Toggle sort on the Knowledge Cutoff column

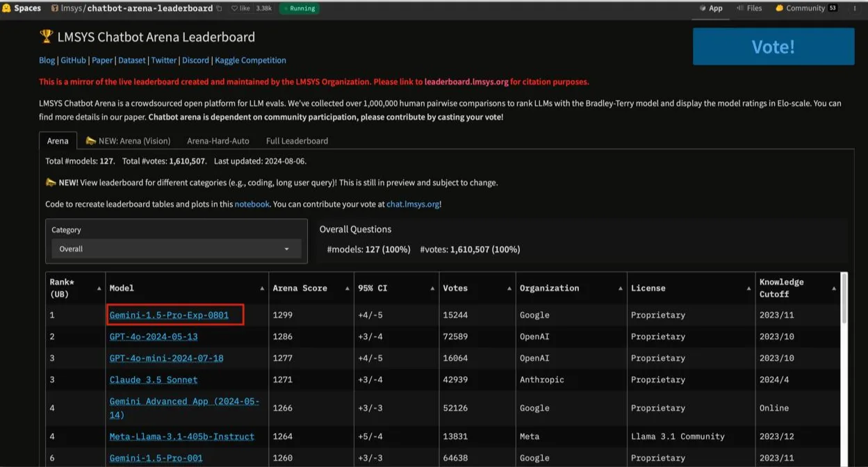[834, 288]
